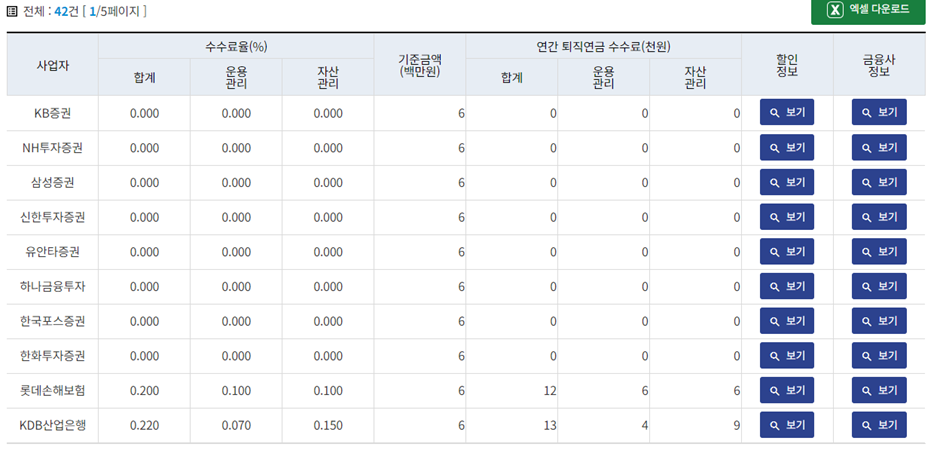View discount info for 롯데손해보험

pyautogui.click(x=787, y=391)
